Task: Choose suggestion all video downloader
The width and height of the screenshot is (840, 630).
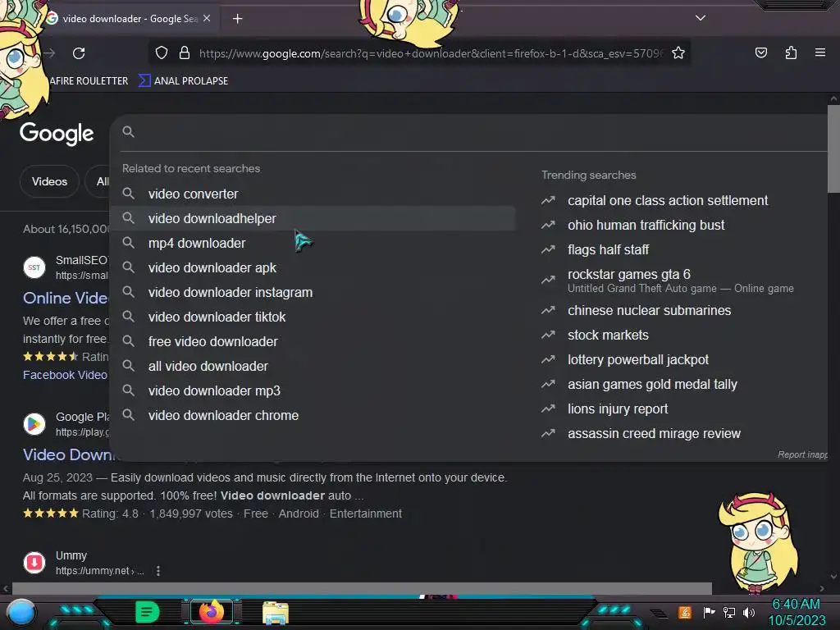Action: 313,367
